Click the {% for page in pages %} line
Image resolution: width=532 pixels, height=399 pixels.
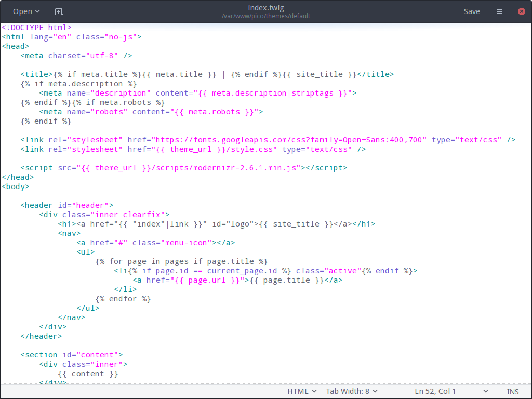point(181,262)
